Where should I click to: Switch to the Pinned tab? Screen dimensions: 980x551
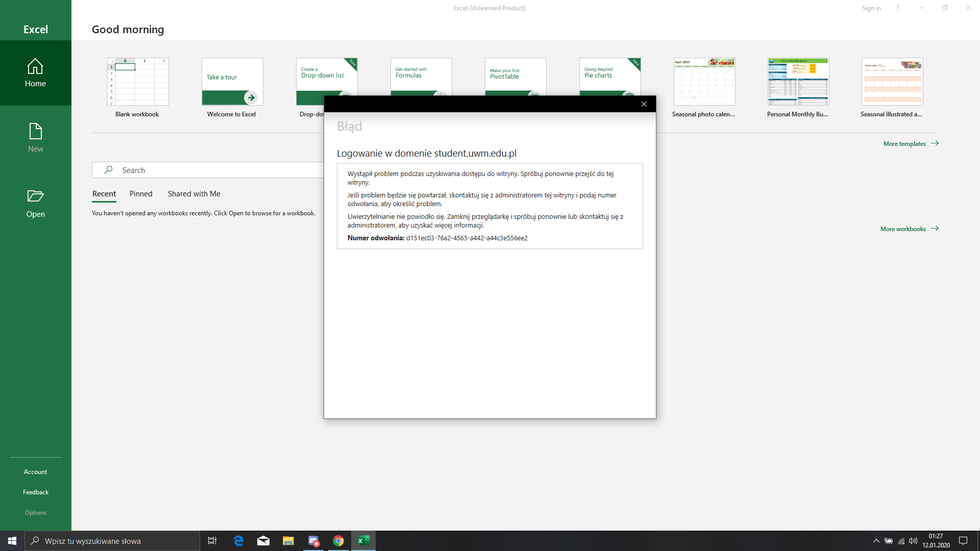point(141,194)
